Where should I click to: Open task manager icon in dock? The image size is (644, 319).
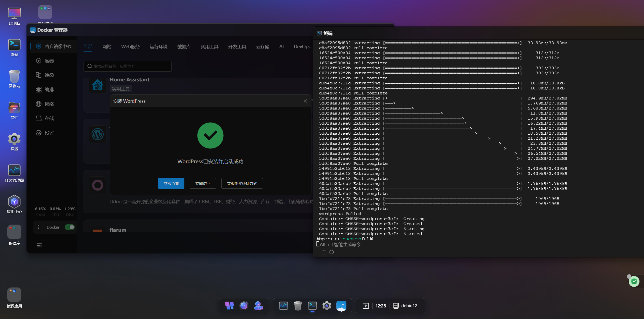click(283, 306)
